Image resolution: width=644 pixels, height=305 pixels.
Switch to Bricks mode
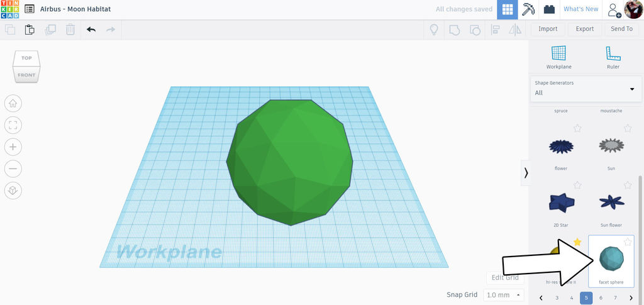(x=549, y=9)
